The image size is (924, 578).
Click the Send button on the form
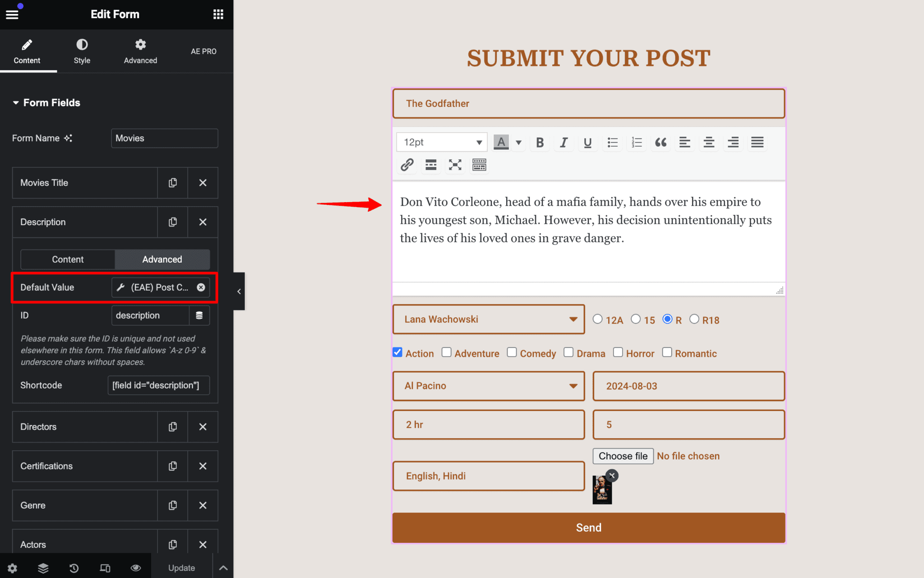[x=588, y=527]
